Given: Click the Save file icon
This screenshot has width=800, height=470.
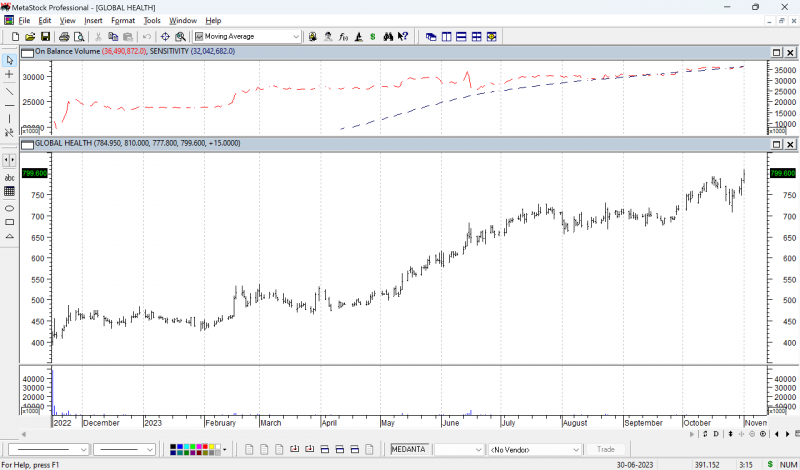Looking at the screenshot, I should pos(46,37).
